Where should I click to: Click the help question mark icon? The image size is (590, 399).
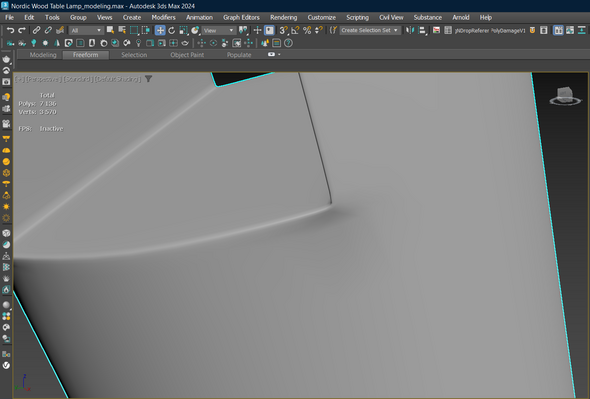pyautogui.click(x=288, y=43)
